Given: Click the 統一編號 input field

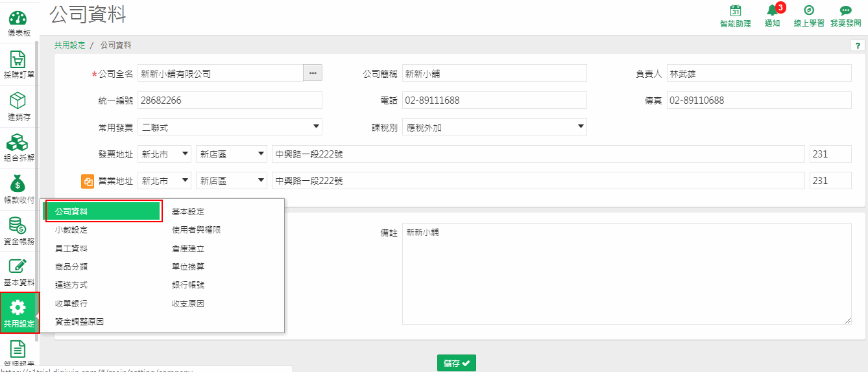Looking at the screenshot, I should [x=230, y=100].
